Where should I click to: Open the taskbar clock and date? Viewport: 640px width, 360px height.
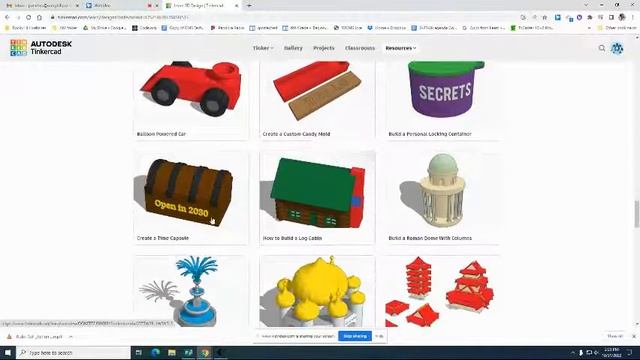pyautogui.click(x=611, y=353)
